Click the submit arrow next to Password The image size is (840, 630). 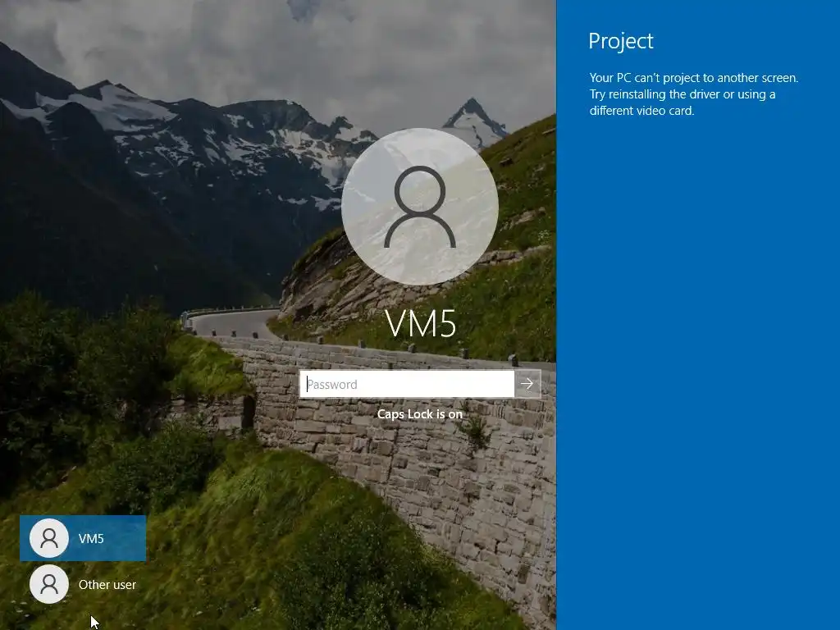point(527,384)
